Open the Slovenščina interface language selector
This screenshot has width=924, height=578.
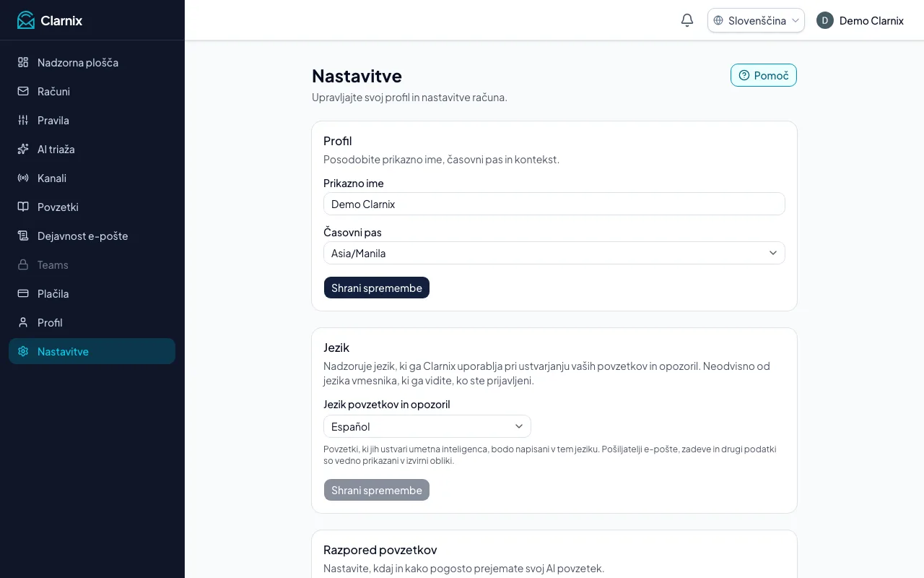point(756,20)
